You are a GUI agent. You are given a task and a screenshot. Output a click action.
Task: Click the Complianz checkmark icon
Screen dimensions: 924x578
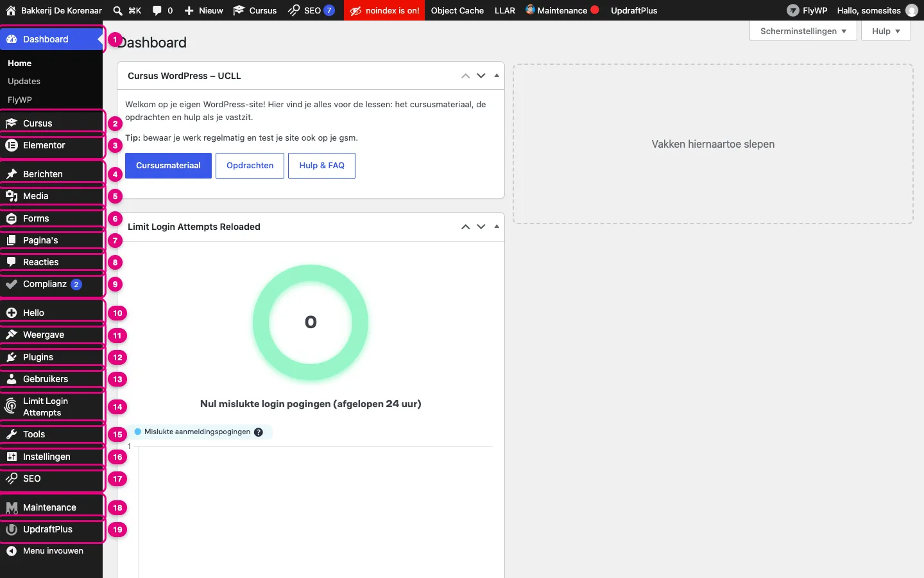12,284
